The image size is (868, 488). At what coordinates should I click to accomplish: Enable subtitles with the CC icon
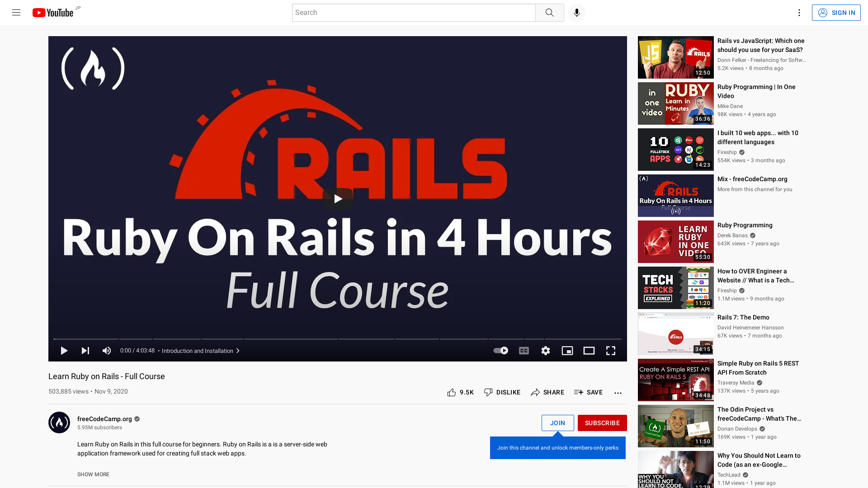[524, 351]
